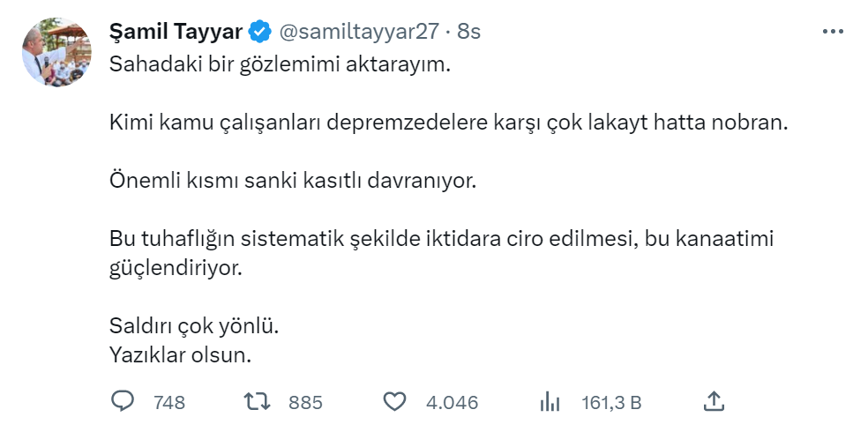Image resolution: width=868 pixels, height=432 pixels.
Task: Click the blue verified badge
Action: coord(258,33)
